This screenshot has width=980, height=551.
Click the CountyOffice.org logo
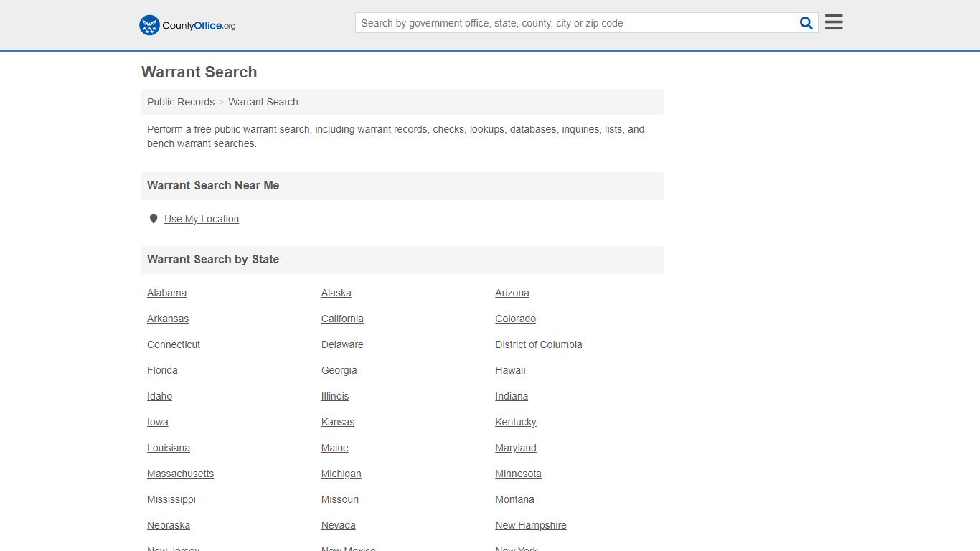(187, 25)
